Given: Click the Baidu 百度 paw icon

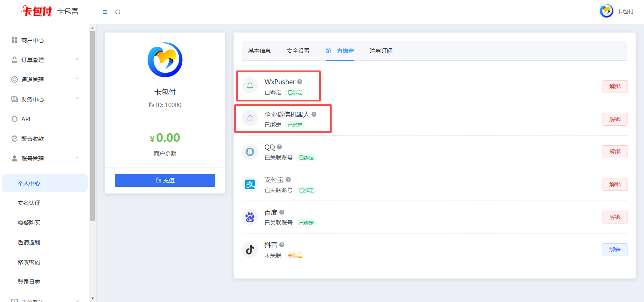Looking at the screenshot, I should coord(250,217).
